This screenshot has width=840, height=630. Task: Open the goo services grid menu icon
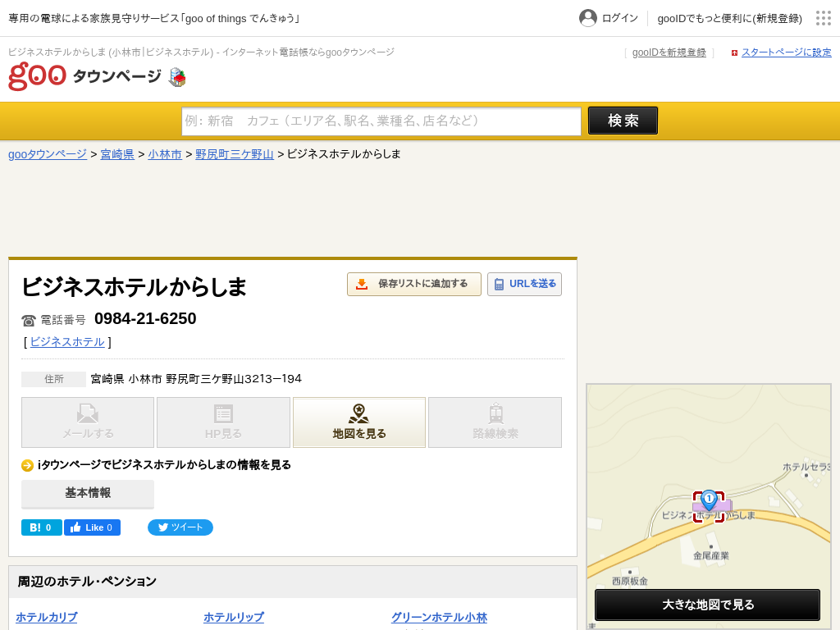pos(823,18)
